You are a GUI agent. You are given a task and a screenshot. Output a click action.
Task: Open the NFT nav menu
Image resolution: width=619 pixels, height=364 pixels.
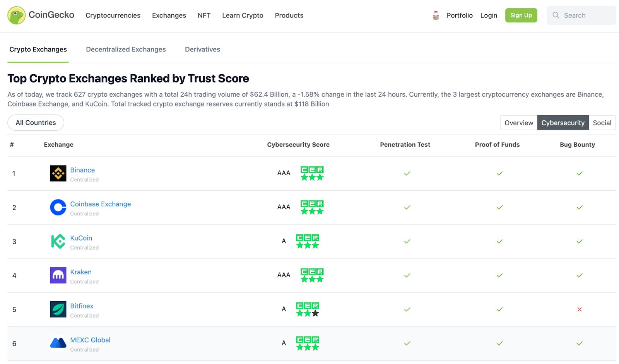coord(204,15)
